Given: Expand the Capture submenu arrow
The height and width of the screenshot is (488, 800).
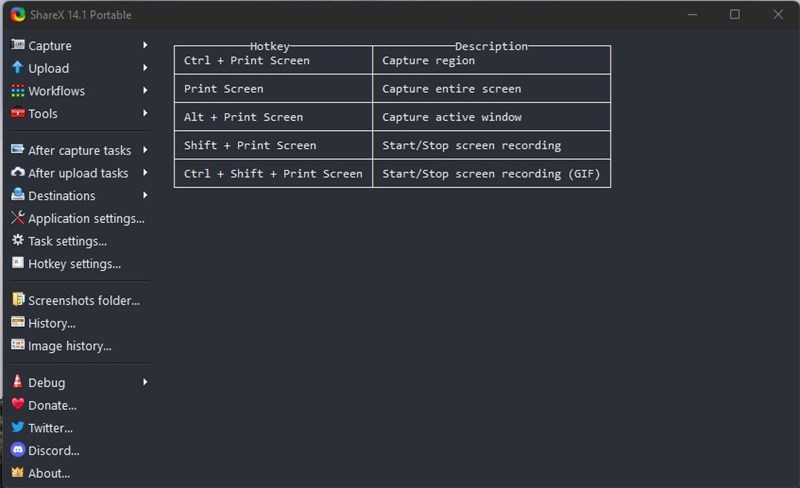Looking at the screenshot, I should pos(145,45).
